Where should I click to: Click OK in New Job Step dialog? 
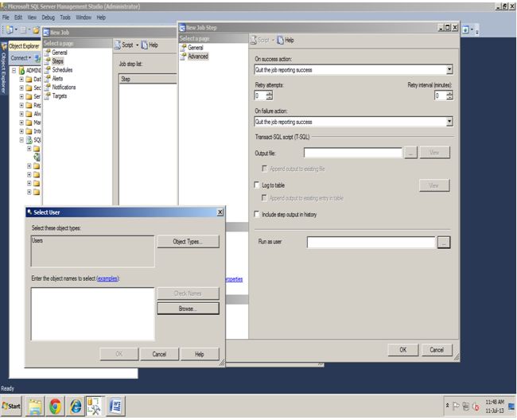click(x=403, y=350)
